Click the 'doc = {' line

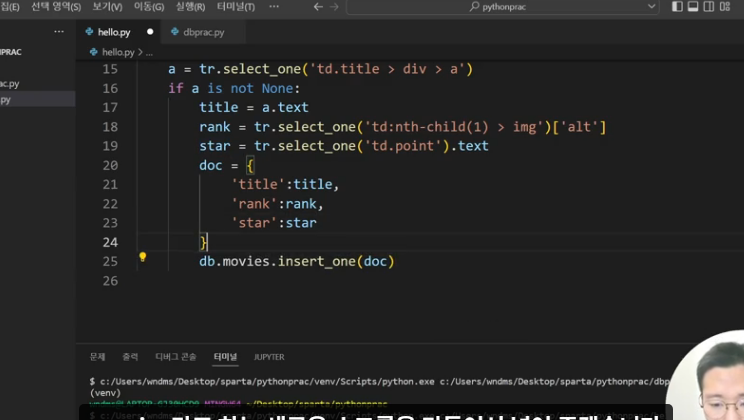[x=227, y=165]
